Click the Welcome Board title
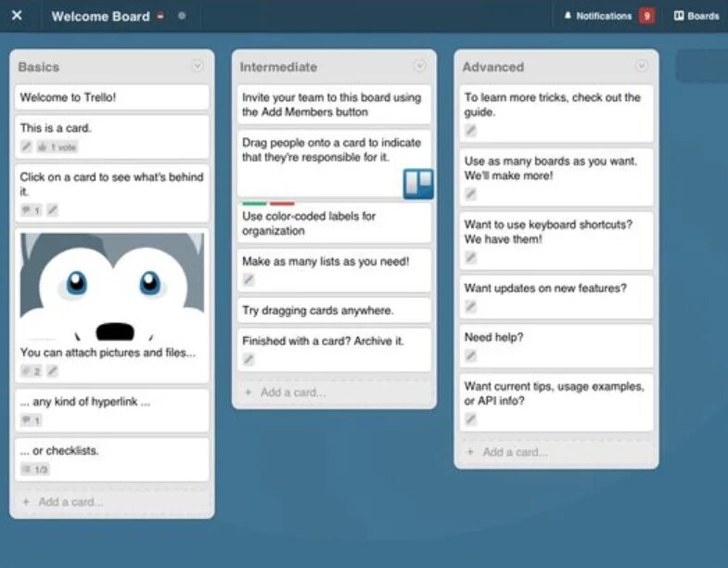Image resolution: width=728 pixels, height=568 pixels. click(x=100, y=17)
